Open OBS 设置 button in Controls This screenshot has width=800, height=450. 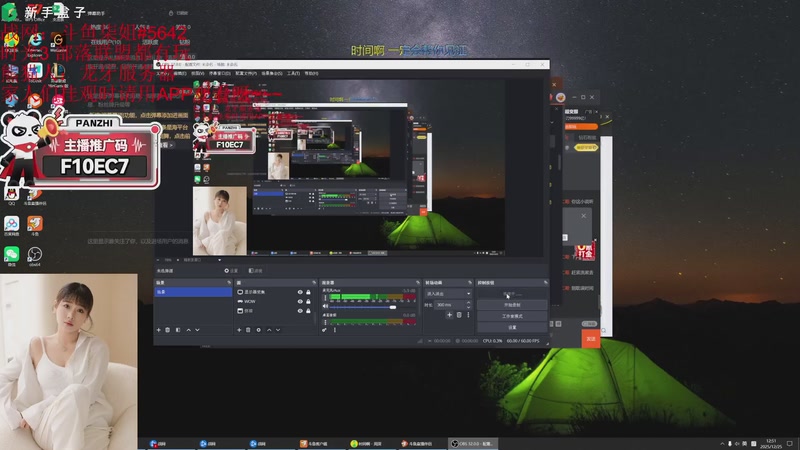(x=512, y=327)
